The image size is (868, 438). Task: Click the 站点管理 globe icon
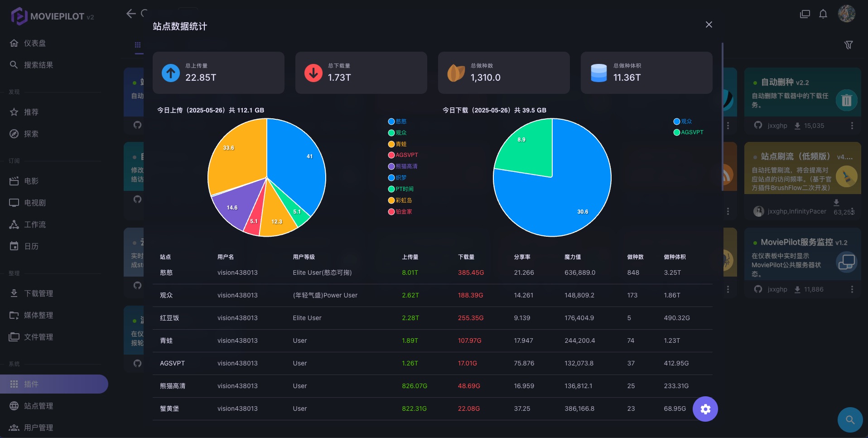[x=14, y=406]
